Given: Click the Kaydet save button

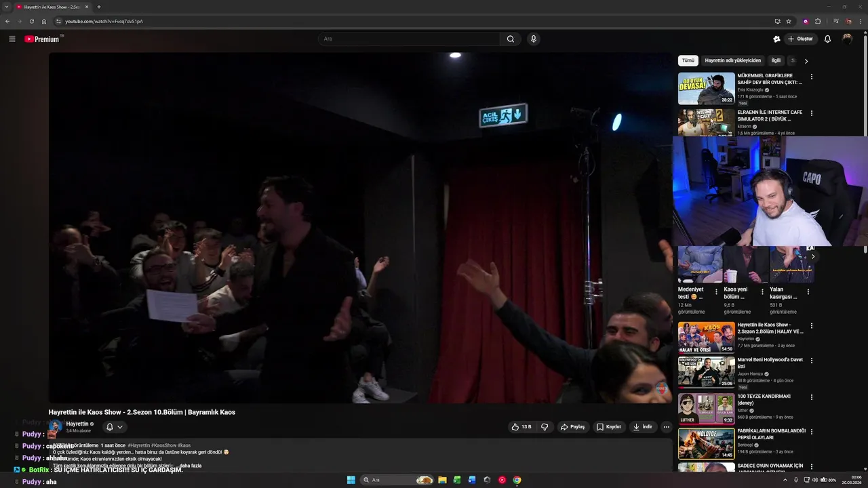Looking at the screenshot, I should tap(609, 427).
